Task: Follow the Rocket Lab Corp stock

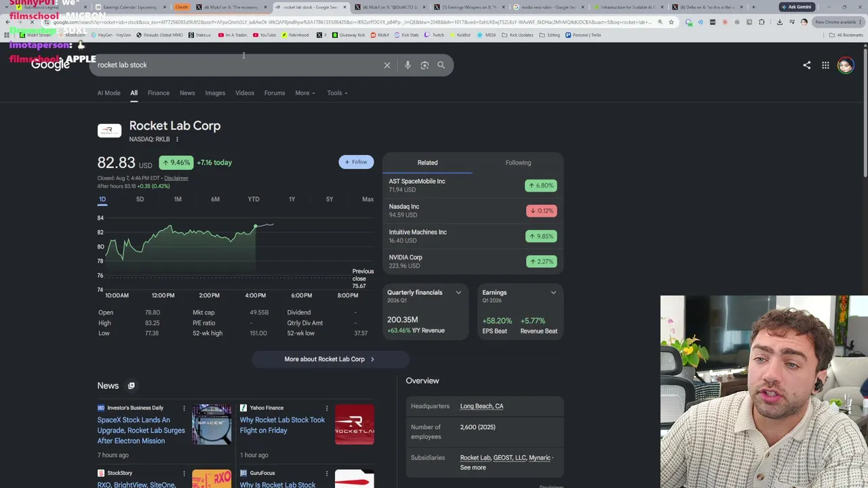Action: point(356,162)
